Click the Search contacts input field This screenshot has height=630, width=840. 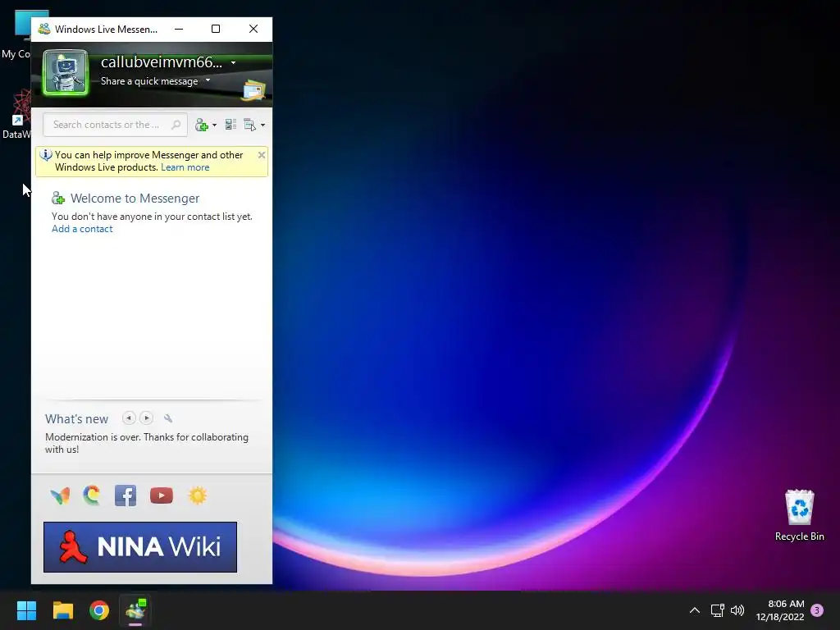point(115,125)
